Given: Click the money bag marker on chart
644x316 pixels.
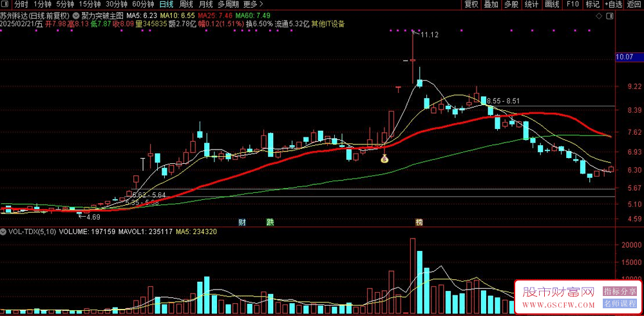Looking at the screenshot, I should pos(384,159).
